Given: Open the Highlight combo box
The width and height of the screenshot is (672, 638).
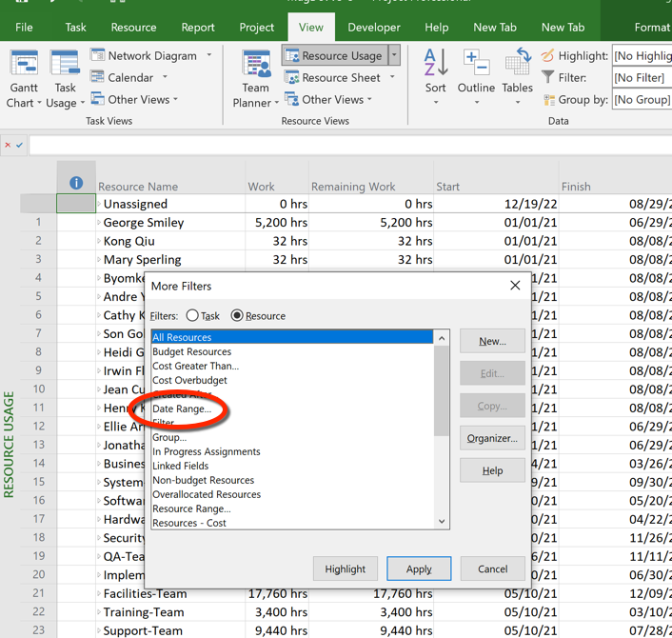Looking at the screenshot, I should point(642,56).
